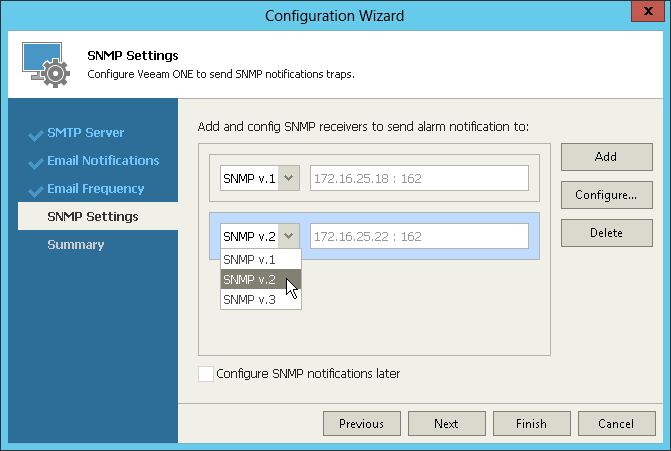671x451 pixels.
Task: Go to the Next wizard step
Action: click(446, 424)
